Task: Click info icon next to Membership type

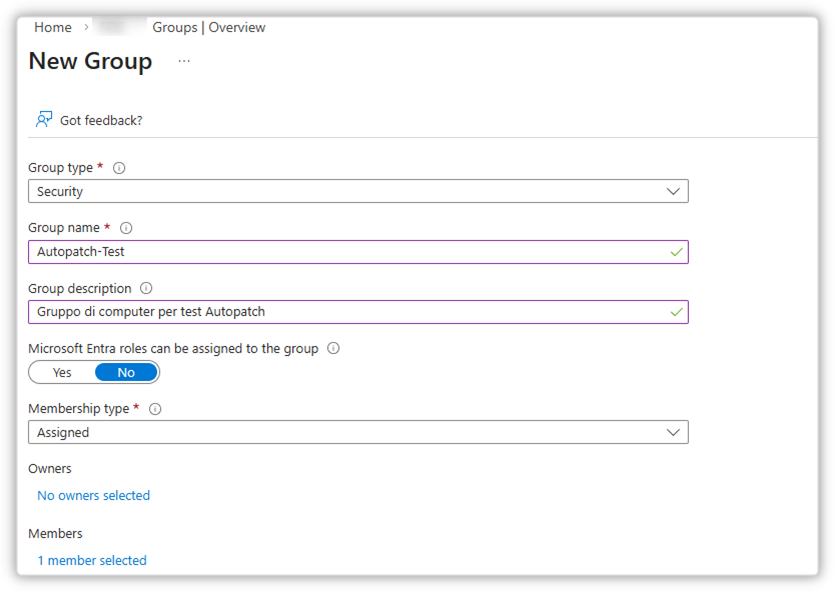Action: point(155,409)
